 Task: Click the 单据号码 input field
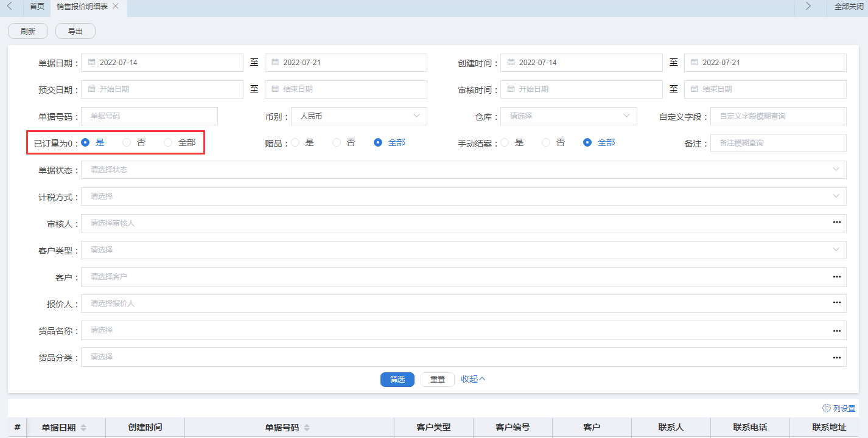click(149, 116)
